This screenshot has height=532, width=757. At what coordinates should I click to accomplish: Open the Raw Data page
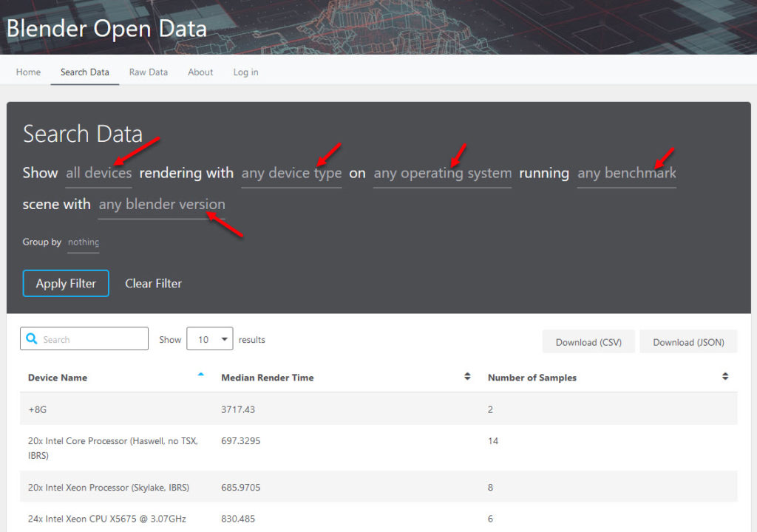click(148, 72)
